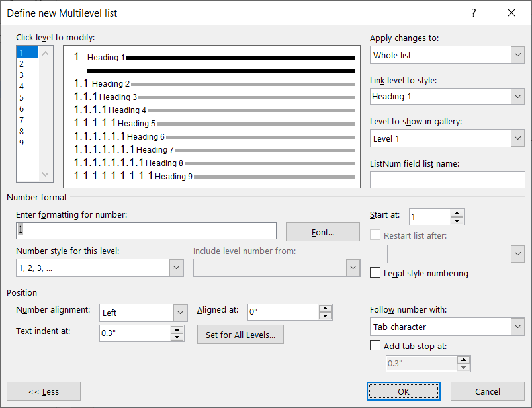Select level 3 in level list
532x408 pixels.
28,75
